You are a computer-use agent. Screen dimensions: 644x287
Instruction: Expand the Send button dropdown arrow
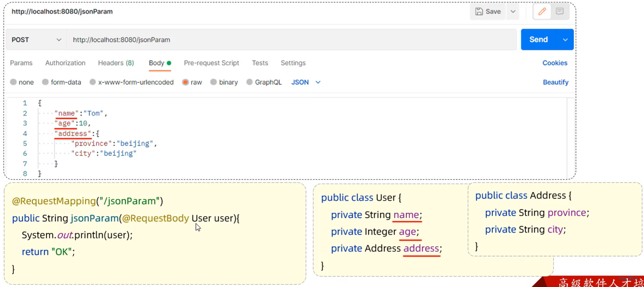565,40
